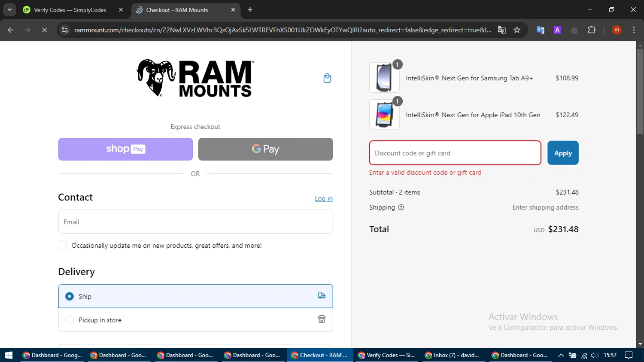Open the network Wi-Fi tray icon
The width and height of the screenshot is (644, 362).
584,355
